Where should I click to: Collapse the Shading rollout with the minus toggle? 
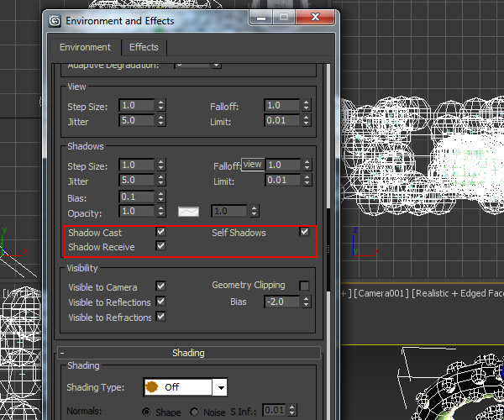(x=62, y=353)
